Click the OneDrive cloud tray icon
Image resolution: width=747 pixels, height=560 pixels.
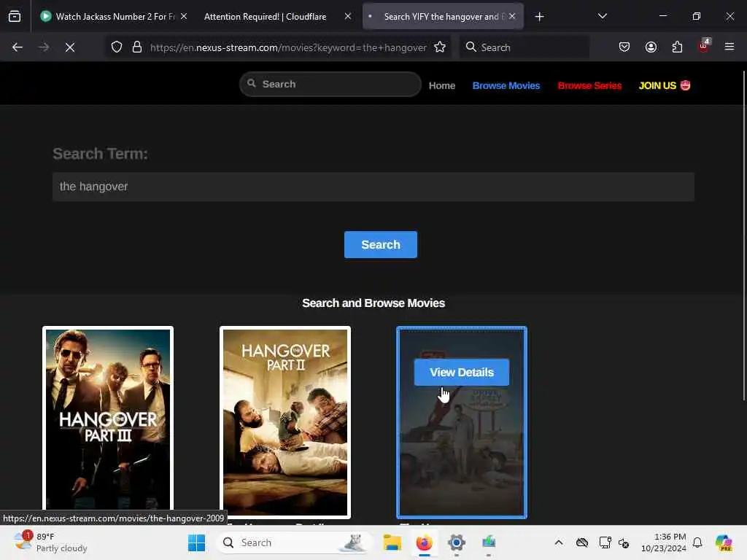click(582, 542)
